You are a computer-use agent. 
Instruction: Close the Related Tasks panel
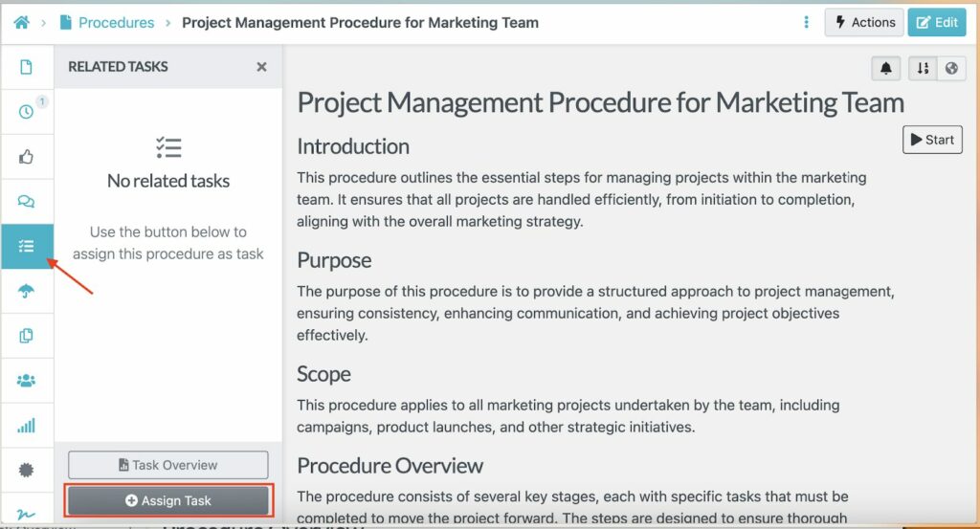[261, 67]
